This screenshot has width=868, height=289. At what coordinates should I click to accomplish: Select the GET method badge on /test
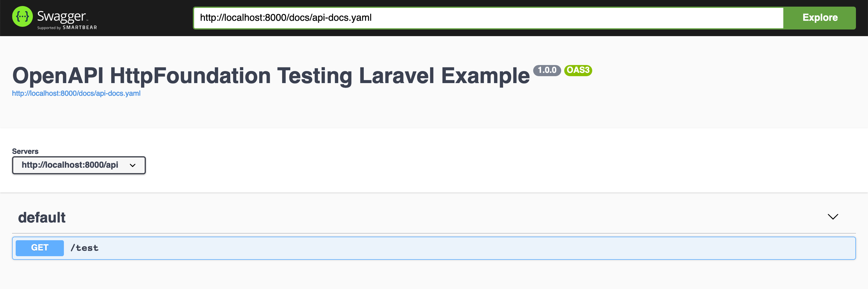(39, 248)
